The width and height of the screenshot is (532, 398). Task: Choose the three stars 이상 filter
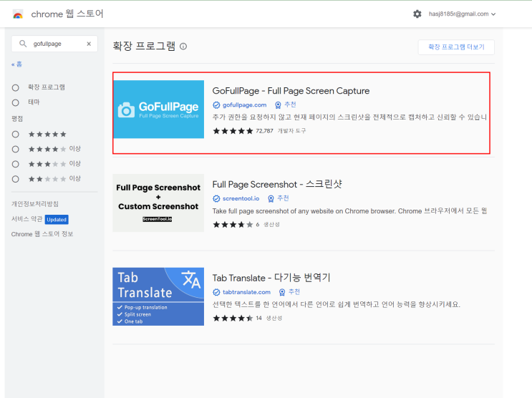point(15,164)
